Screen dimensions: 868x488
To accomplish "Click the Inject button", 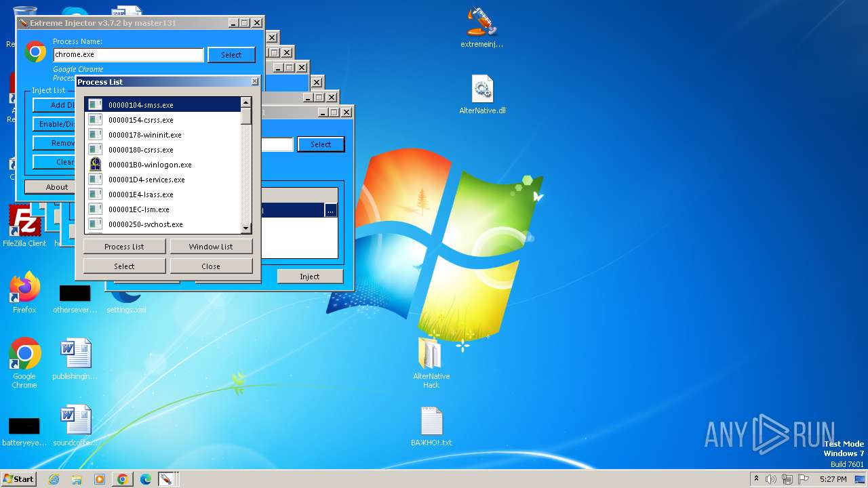I will pos(310,277).
